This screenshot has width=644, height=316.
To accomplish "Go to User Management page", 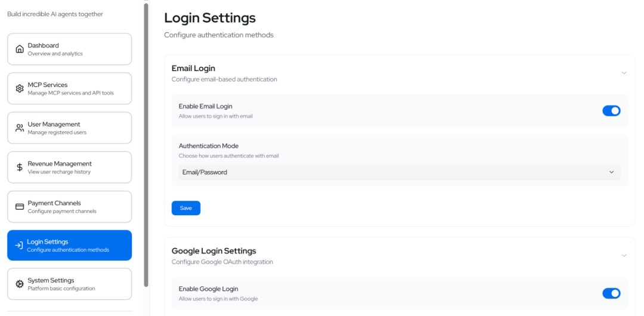I will (x=69, y=128).
